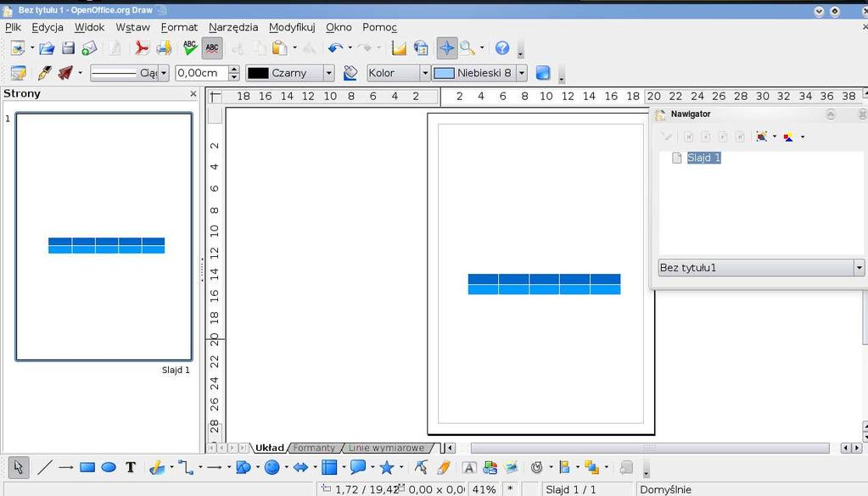Select Slajd 1 entry in Navigator

point(703,158)
